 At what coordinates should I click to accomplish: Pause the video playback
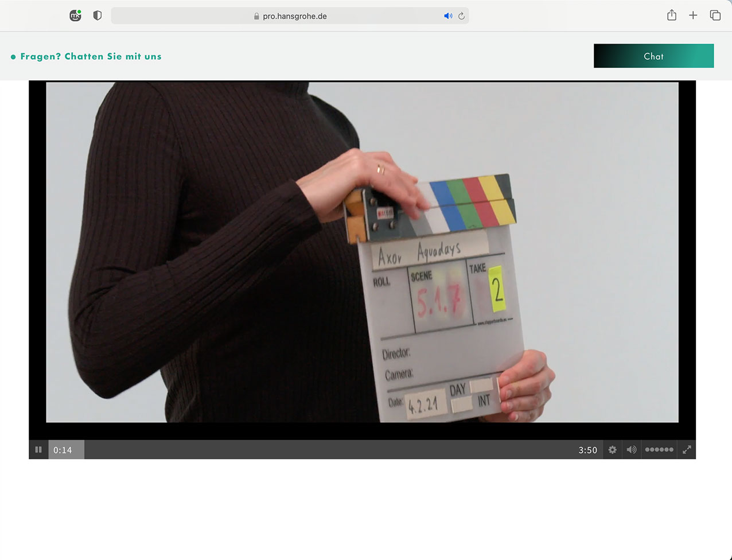coord(38,450)
